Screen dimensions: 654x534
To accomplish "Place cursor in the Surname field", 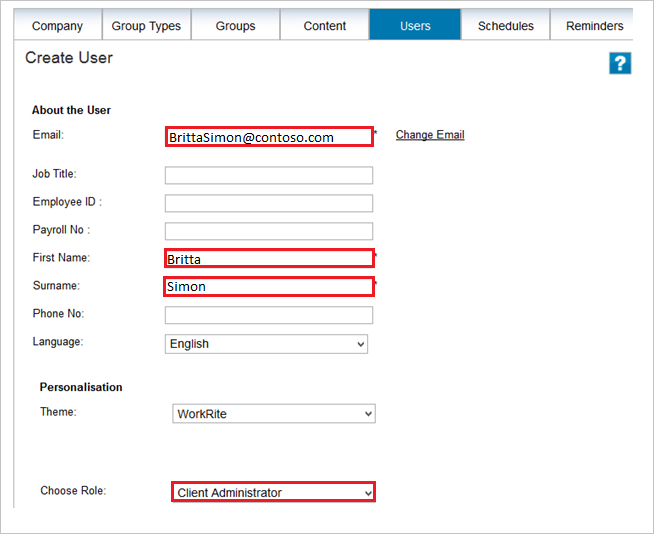I will pos(269,286).
